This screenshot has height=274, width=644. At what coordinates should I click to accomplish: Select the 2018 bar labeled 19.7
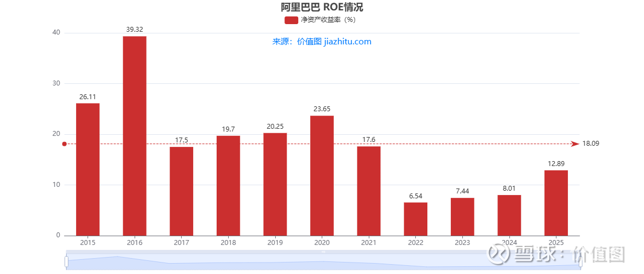point(228,186)
